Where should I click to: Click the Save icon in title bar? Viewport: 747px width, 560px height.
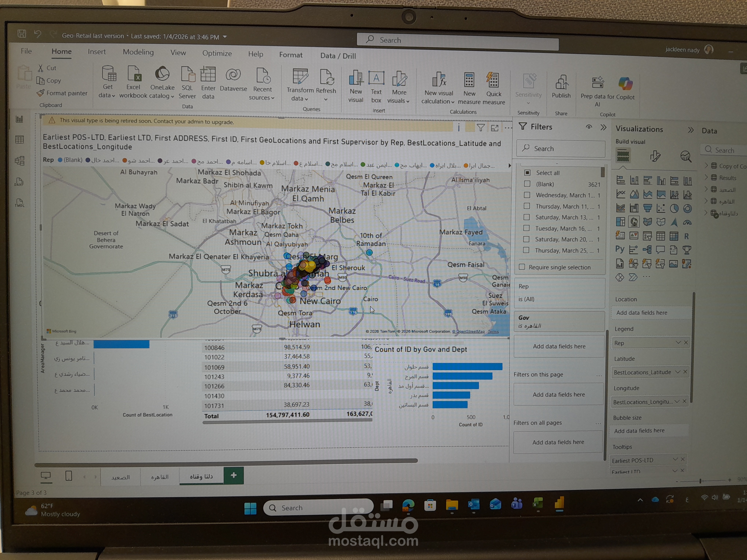coord(22,33)
